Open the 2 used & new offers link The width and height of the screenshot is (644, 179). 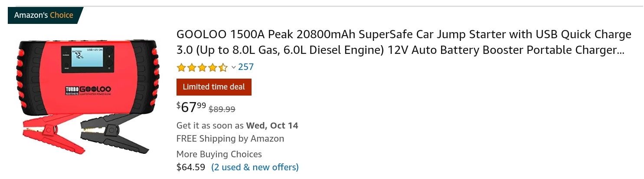pos(255,167)
